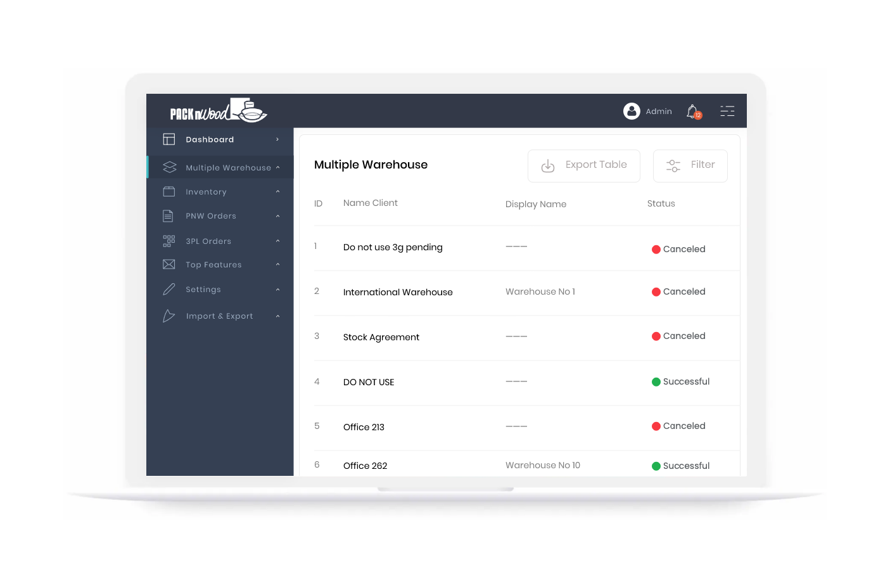Click the Top Features envelope icon

[x=168, y=264]
